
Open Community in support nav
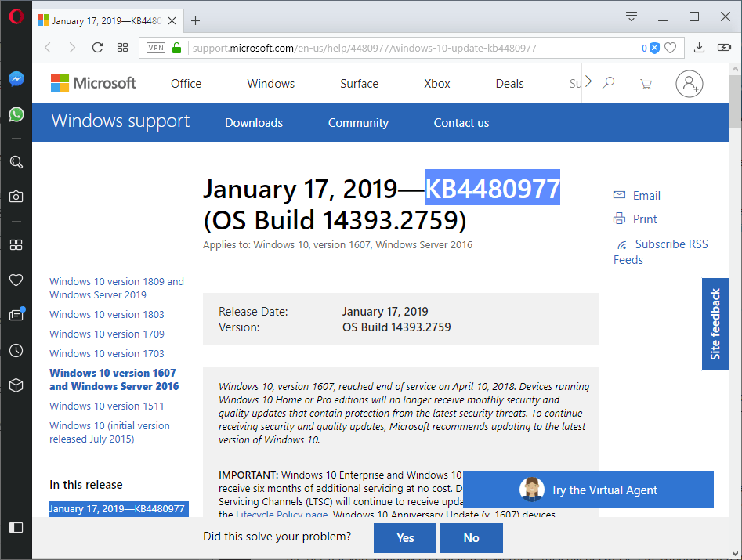coord(358,123)
